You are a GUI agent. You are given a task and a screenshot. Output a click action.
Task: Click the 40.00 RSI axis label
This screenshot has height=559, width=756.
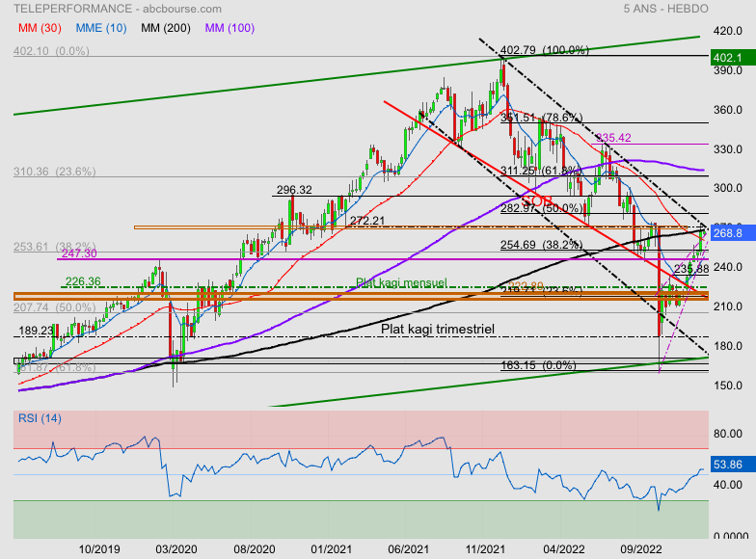click(727, 485)
